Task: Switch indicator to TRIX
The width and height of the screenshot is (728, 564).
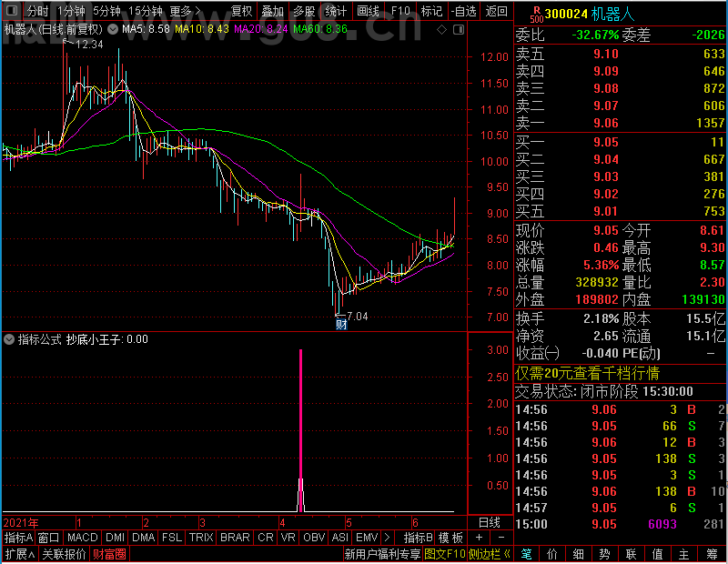Action: [x=201, y=538]
